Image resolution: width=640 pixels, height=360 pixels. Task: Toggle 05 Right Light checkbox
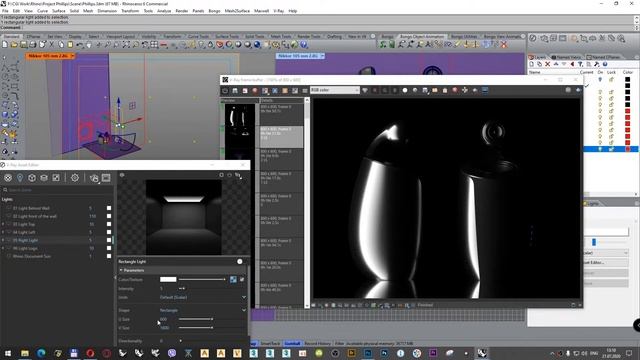coord(109,240)
